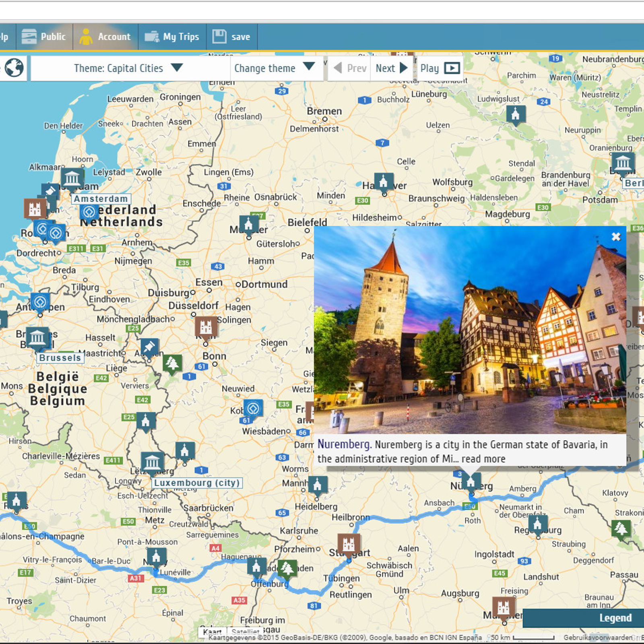Screen dimensions: 644x644
Task: Click the forest marker east of Aachen
Action: point(172,364)
